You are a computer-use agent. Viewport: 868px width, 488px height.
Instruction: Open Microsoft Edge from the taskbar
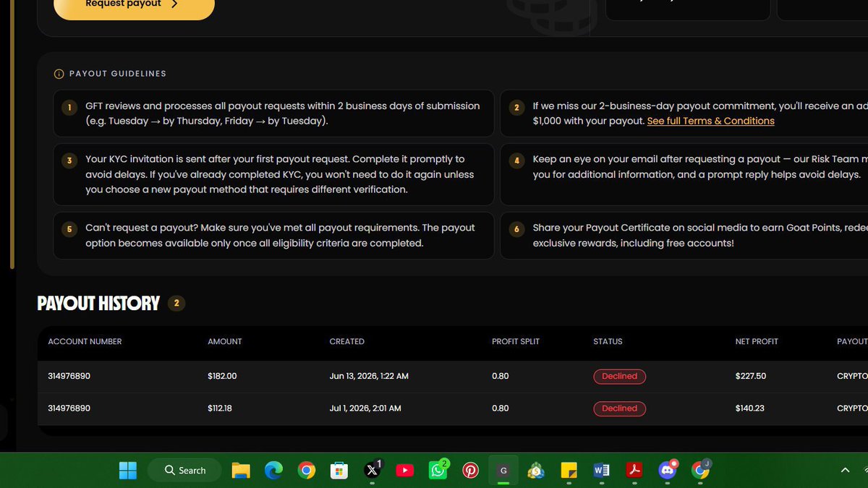pyautogui.click(x=273, y=471)
